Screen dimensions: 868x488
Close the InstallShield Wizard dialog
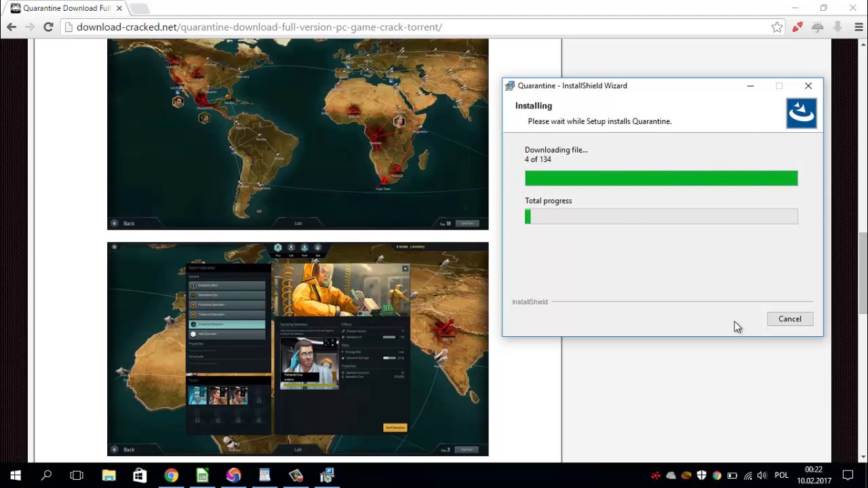pos(808,86)
